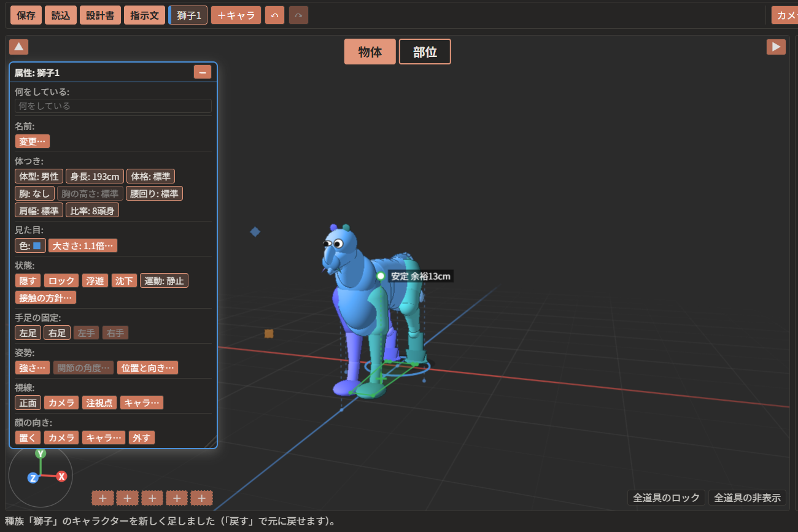Click the right-pointing triangle button at viewport corner
Screen dimensions: 798x532
pos(776,47)
